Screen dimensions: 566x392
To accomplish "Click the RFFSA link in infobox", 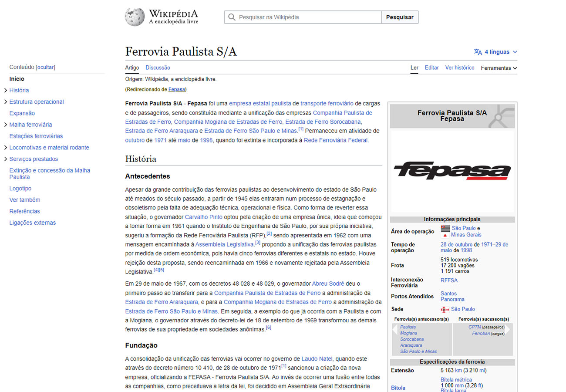I will (x=449, y=280).
